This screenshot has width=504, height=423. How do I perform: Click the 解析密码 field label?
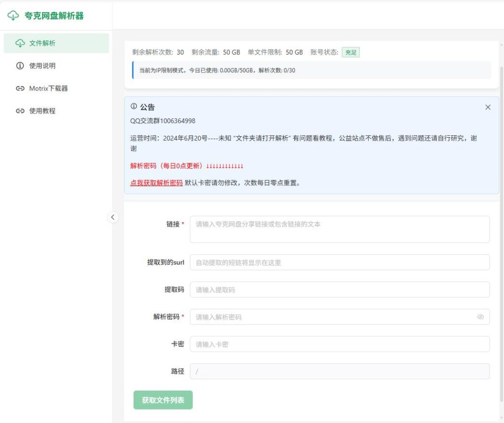[x=166, y=317]
